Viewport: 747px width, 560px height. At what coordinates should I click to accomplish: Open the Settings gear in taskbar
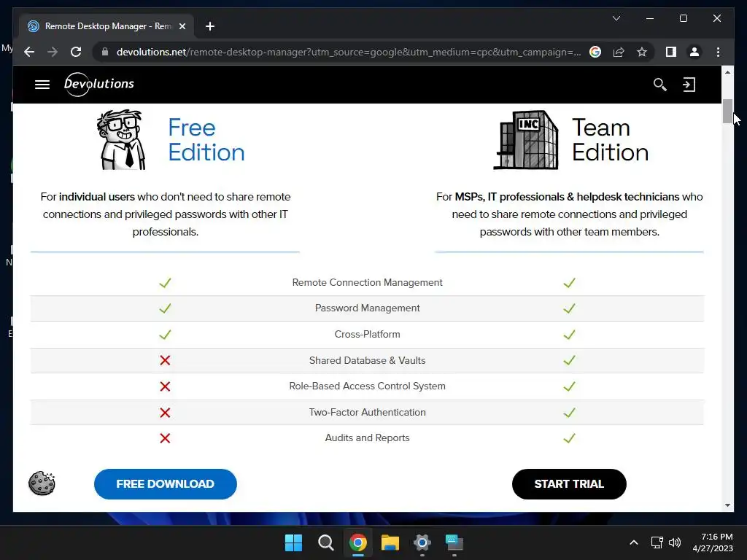422,542
